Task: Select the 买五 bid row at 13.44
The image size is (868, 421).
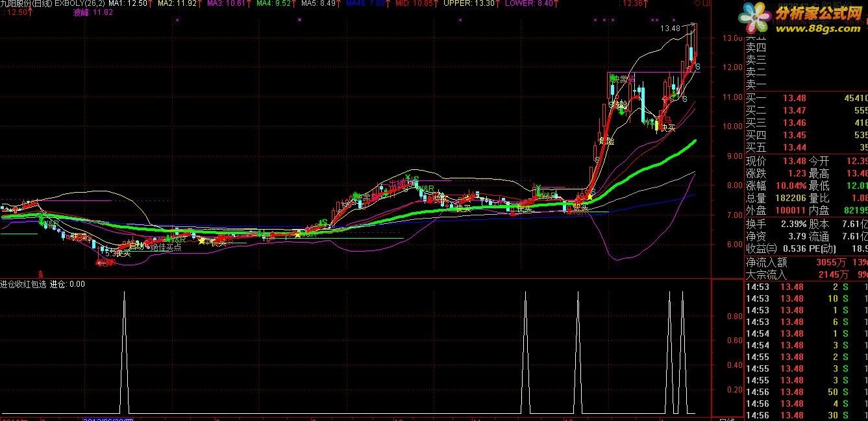Action: [806, 148]
